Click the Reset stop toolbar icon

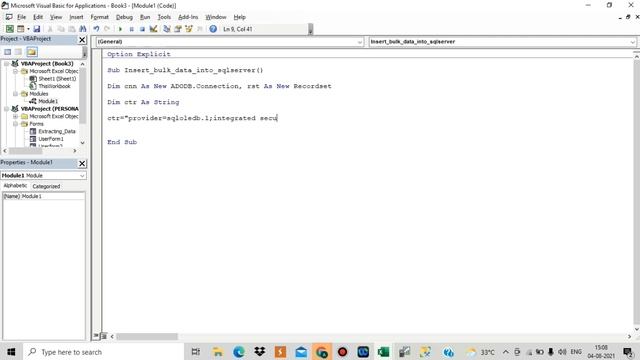click(x=142, y=29)
